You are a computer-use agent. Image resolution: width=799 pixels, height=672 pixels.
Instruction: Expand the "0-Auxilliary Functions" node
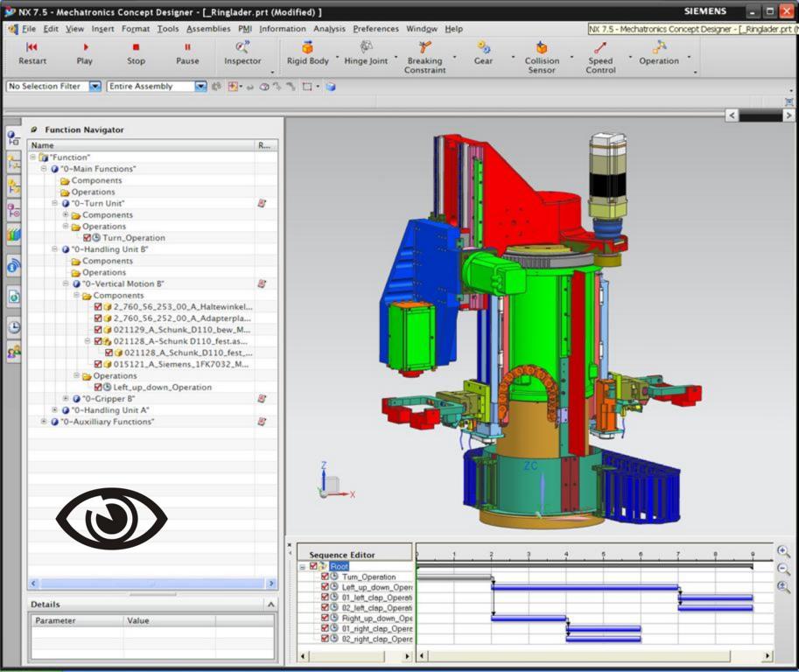coord(44,422)
